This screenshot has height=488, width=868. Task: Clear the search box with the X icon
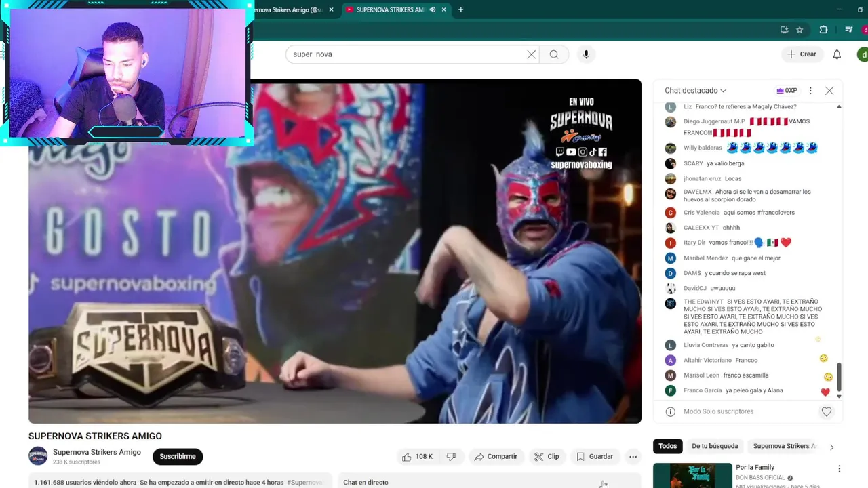(531, 54)
